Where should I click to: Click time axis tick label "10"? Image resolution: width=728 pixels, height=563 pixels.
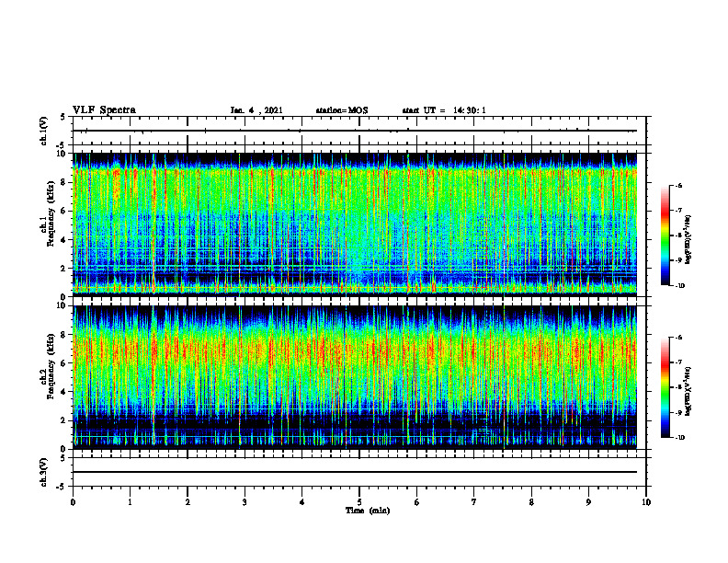click(x=646, y=502)
